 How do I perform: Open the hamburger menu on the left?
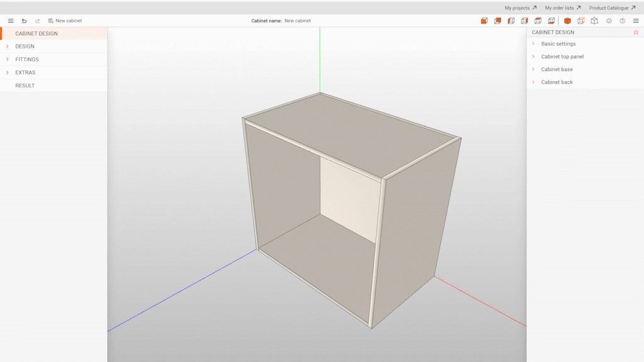[x=10, y=20]
